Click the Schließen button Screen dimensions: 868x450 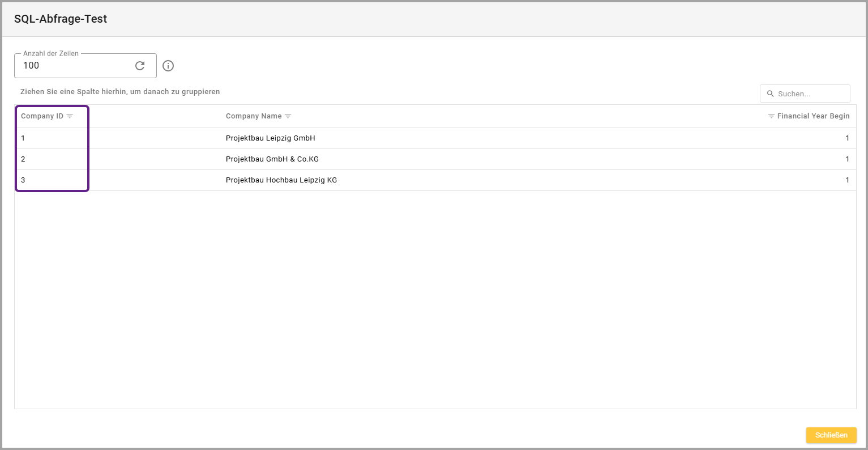[x=831, y=435]
